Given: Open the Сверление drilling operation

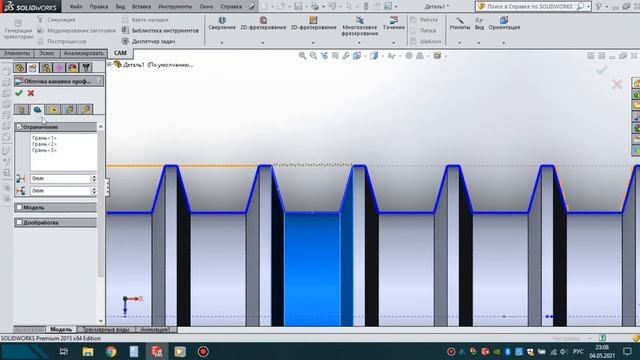Looking at the screenshot, I should pyautogui.click(x=222, y=23).
